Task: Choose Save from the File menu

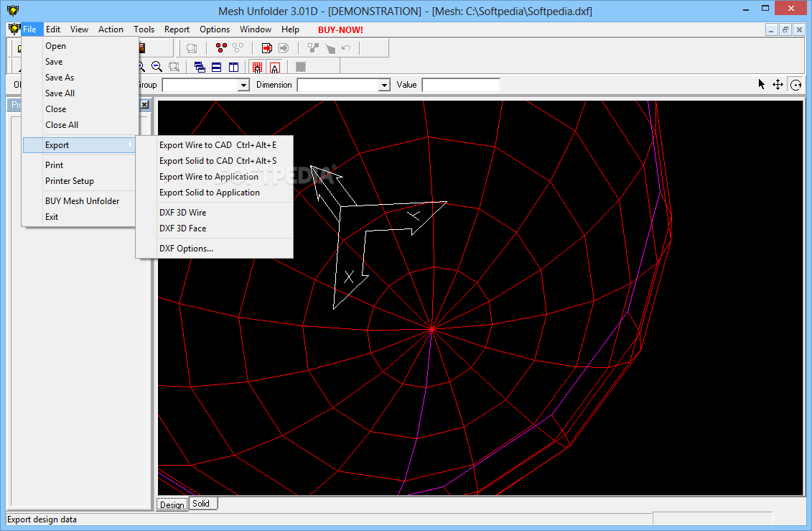Action: [80, 62]
